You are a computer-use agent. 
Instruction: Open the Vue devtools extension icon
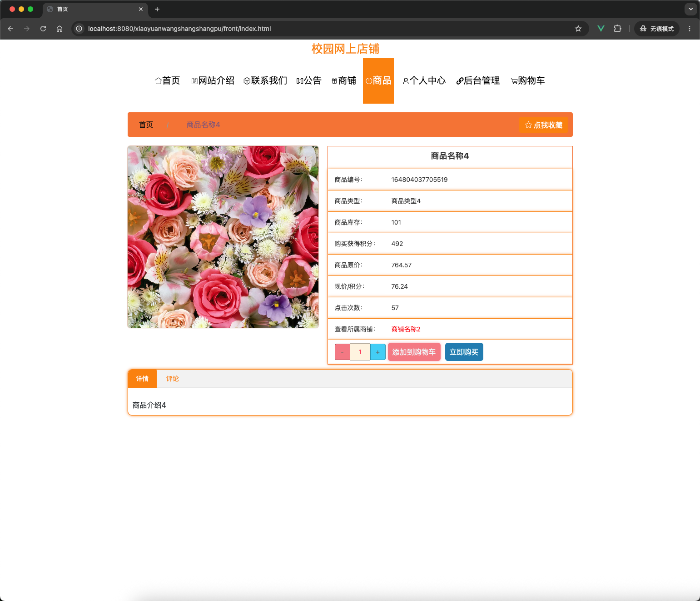pos(601,29)
